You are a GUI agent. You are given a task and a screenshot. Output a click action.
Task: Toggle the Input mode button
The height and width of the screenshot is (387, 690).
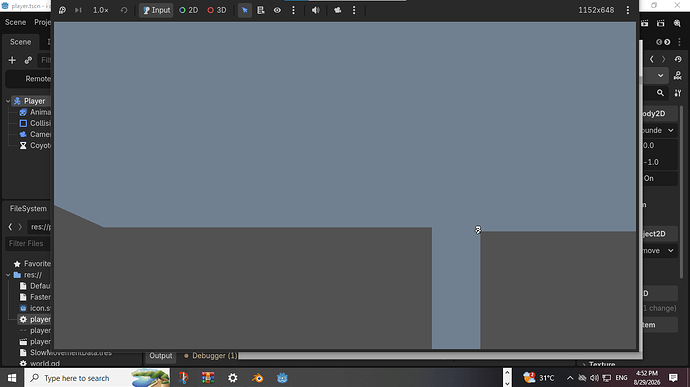[x=156, y=10]
